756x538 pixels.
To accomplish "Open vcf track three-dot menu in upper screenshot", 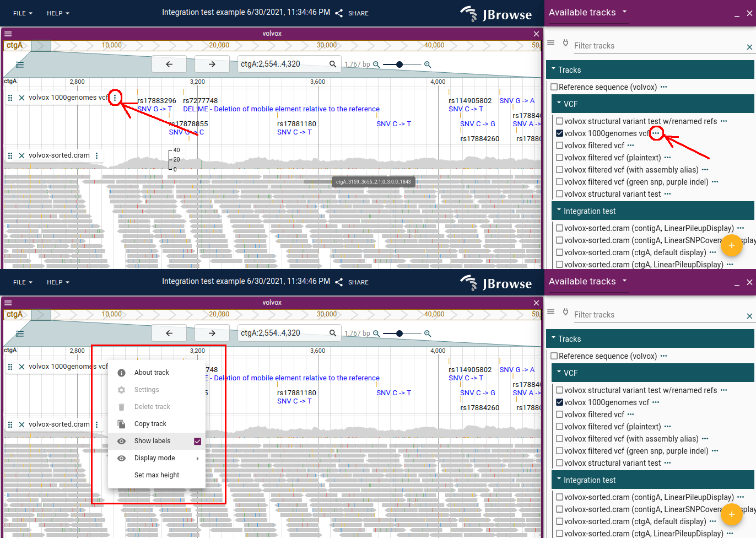I will (x=115, y=98).
